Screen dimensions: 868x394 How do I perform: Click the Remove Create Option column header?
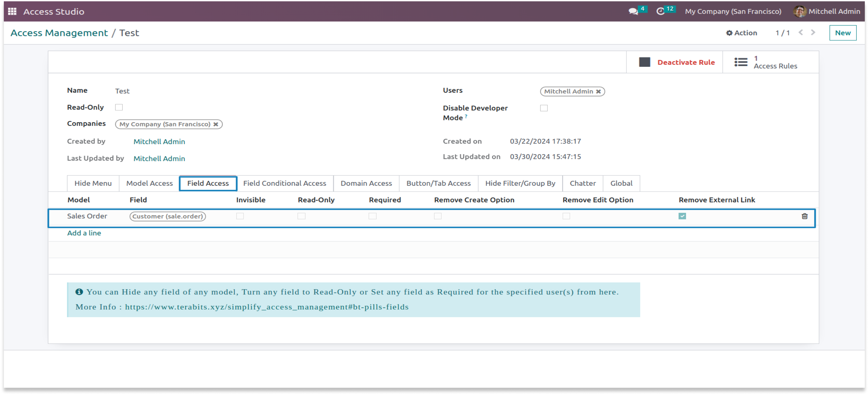(x=474, y=200)
